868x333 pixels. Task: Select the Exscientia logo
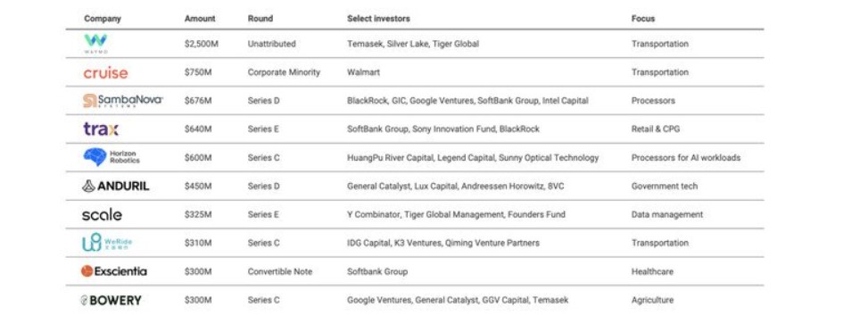pos(113,271)
